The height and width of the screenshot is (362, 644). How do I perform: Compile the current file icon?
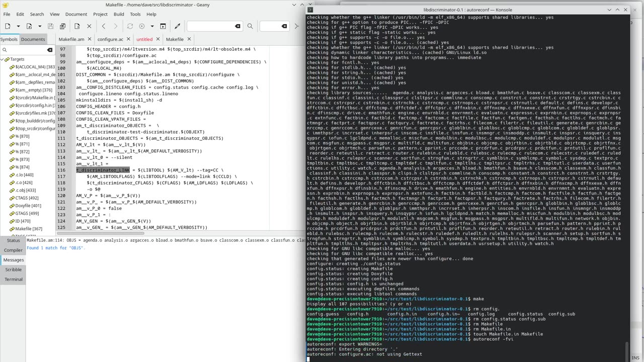coord(130,26)
